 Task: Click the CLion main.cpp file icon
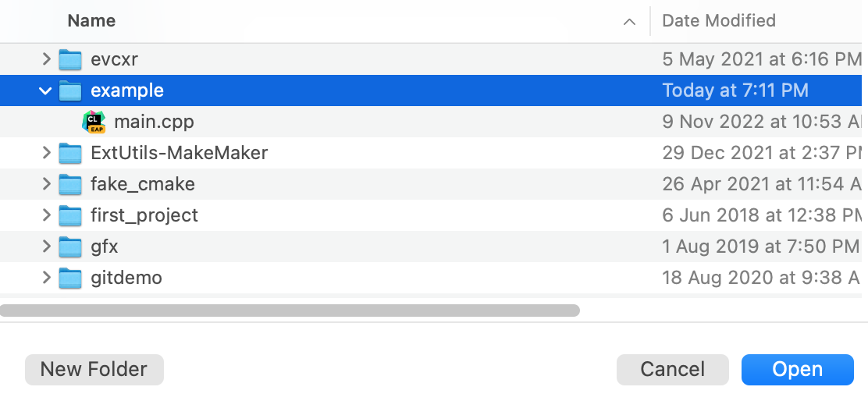coord(94,122)
